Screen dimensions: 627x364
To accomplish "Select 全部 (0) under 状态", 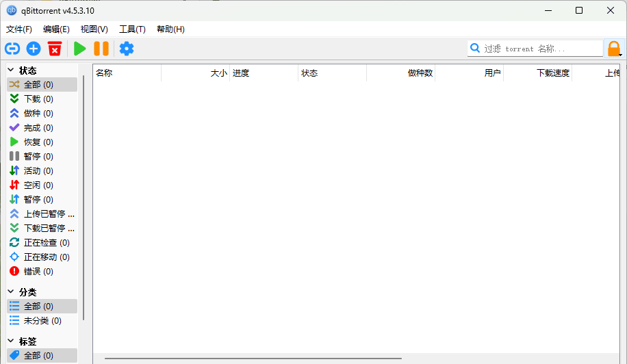I will [x=42, y=85].
